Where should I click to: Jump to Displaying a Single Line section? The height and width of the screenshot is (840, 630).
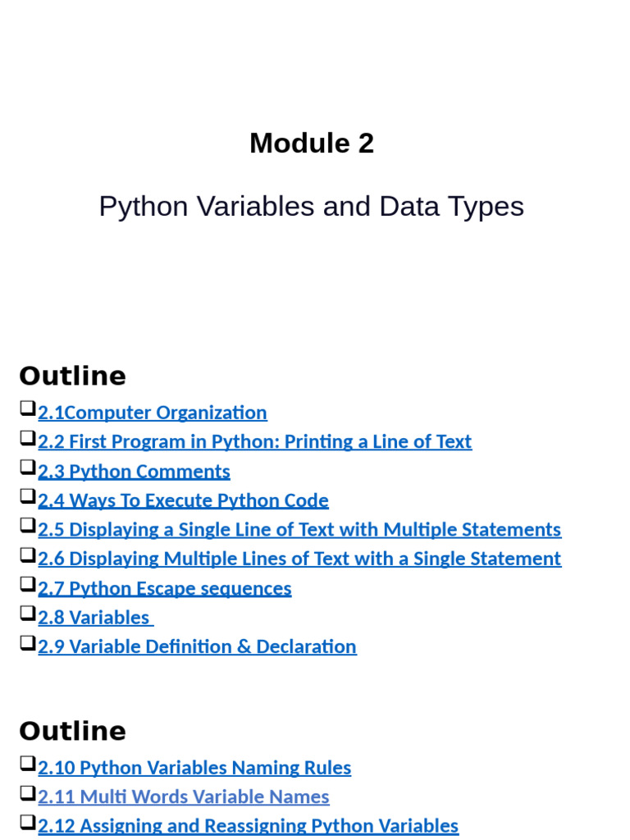coord(299,530)
